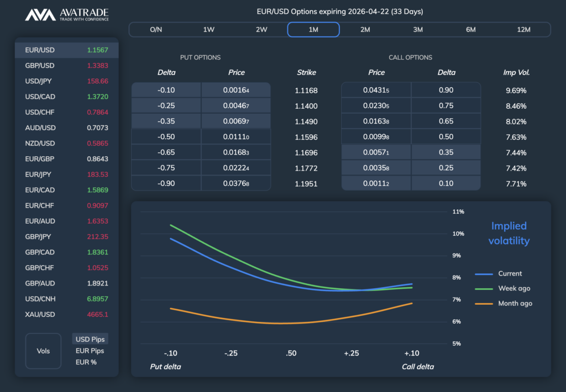Select the XAU/USD instrument row
The image size is (566, 392).
66,315
